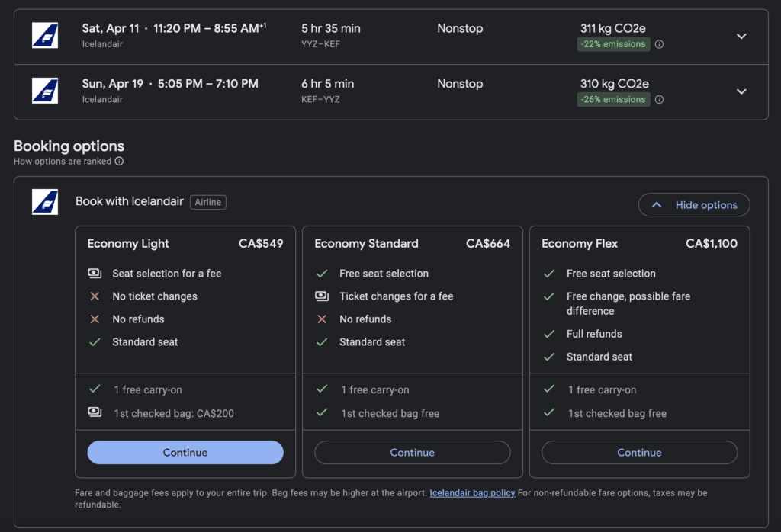The width and height of the screenshot is (781, 532).
Task: Expand the Sat, Apr 11 flight details chevron
Action: tap(741, 36)
